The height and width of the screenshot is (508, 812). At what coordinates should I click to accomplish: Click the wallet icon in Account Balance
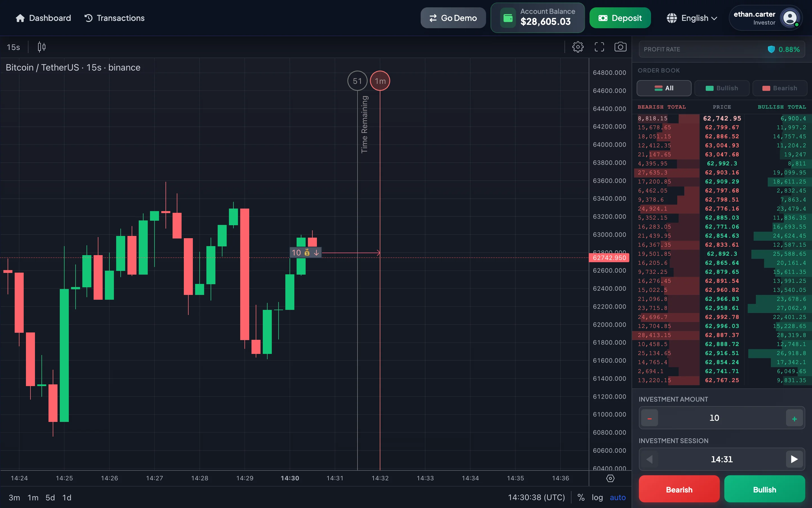point(508,18)
